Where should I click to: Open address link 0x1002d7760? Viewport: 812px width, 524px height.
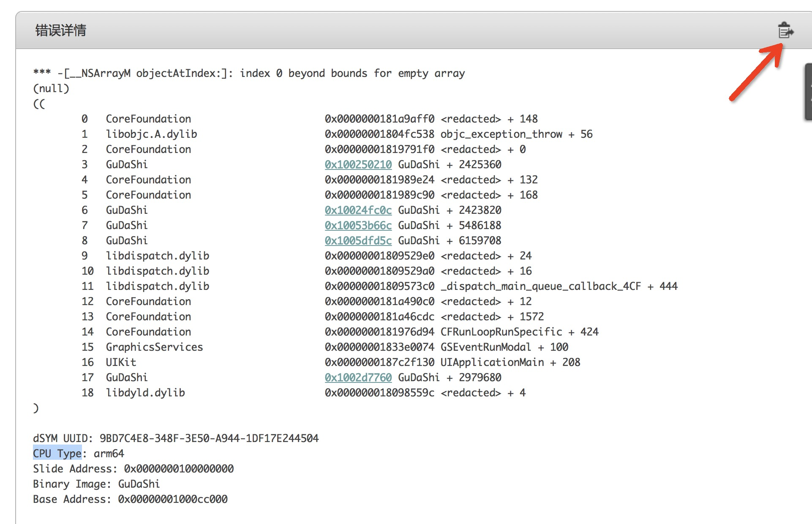pyautogui.click(x=358, y=377)
